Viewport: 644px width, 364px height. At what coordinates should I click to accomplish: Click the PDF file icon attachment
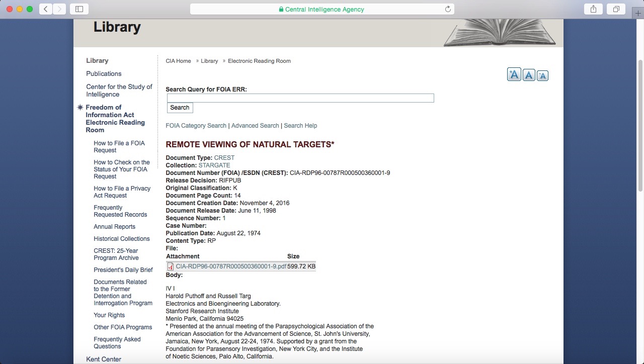[x=171, y=266]
